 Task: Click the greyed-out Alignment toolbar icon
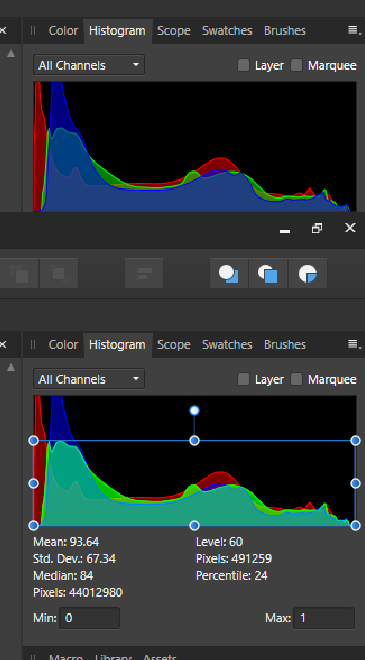point(144,274)
